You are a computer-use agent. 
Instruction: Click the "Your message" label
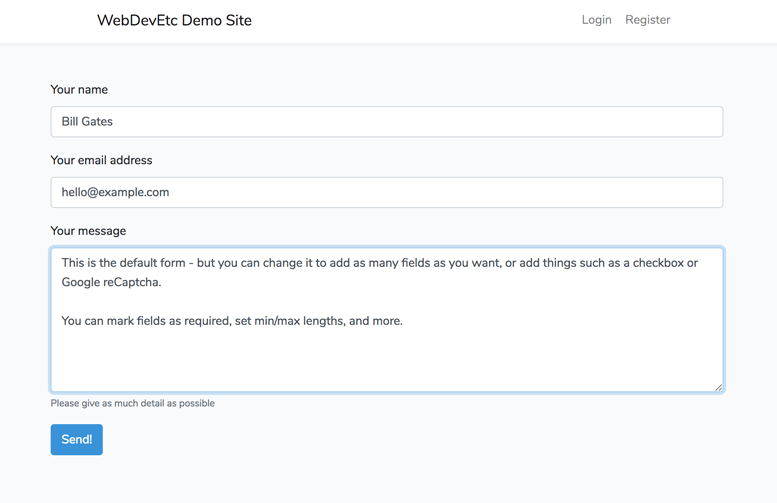[x=88, y=231]
